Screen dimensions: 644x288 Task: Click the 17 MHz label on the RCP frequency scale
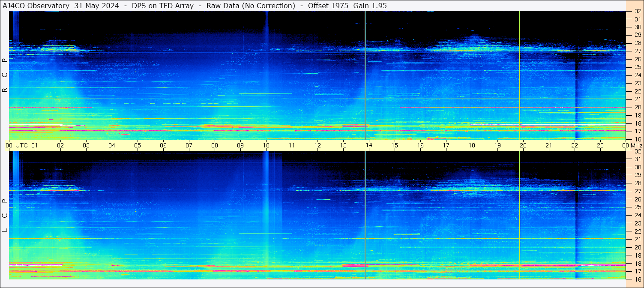point(637,131)
